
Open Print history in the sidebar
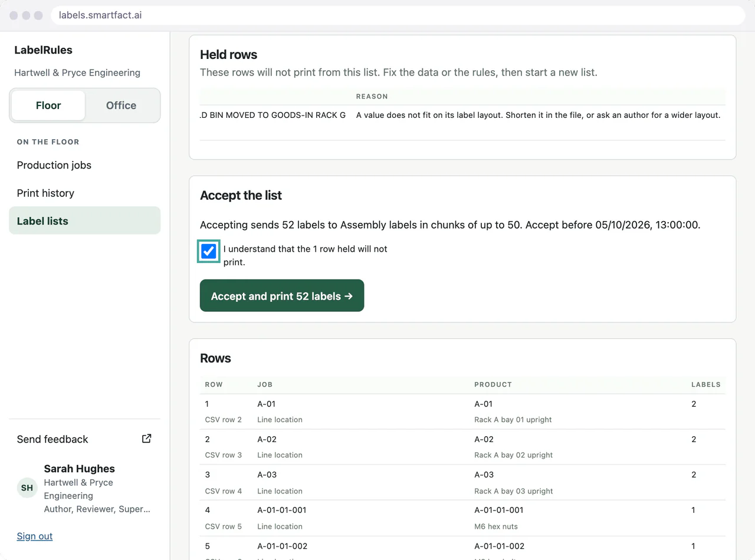pyautogui.click(x=85, y=193)
